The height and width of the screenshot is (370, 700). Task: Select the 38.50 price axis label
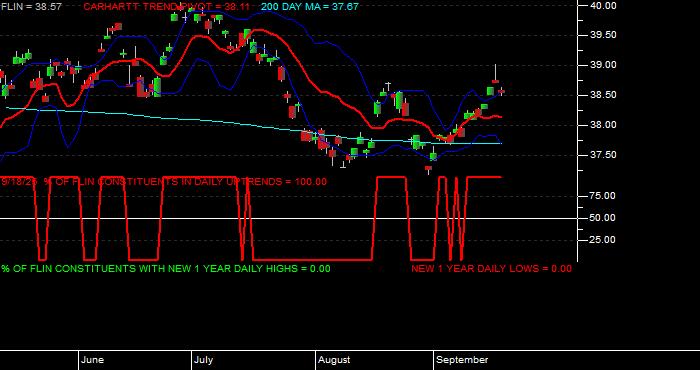(x=603, y=95)
